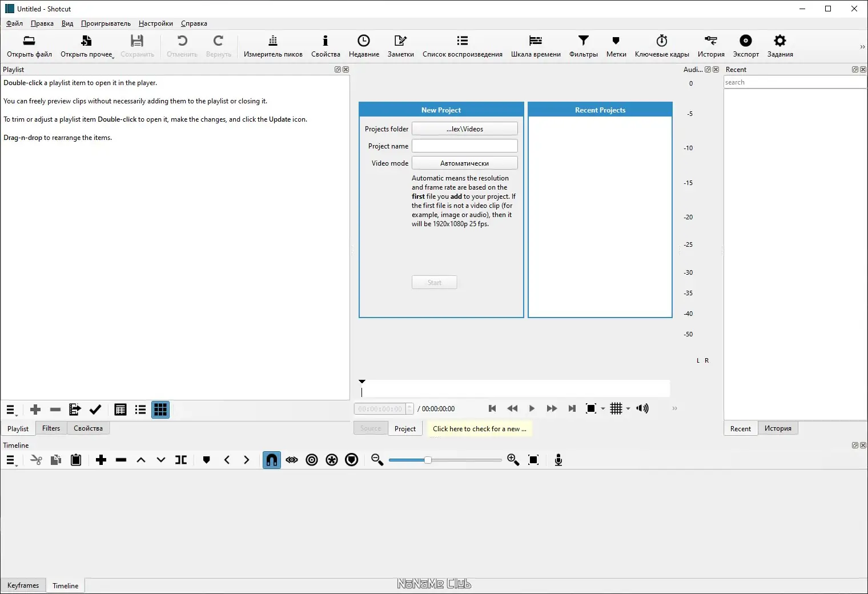Remove playlist item with minus icon

pyautogui.click(x=55, y=410)
